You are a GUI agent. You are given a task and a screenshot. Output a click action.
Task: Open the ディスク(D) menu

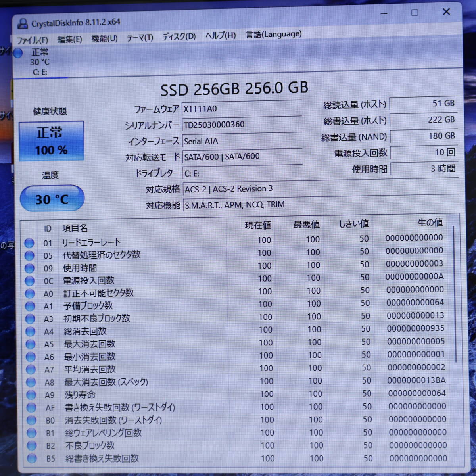click(x=179, y=36)
